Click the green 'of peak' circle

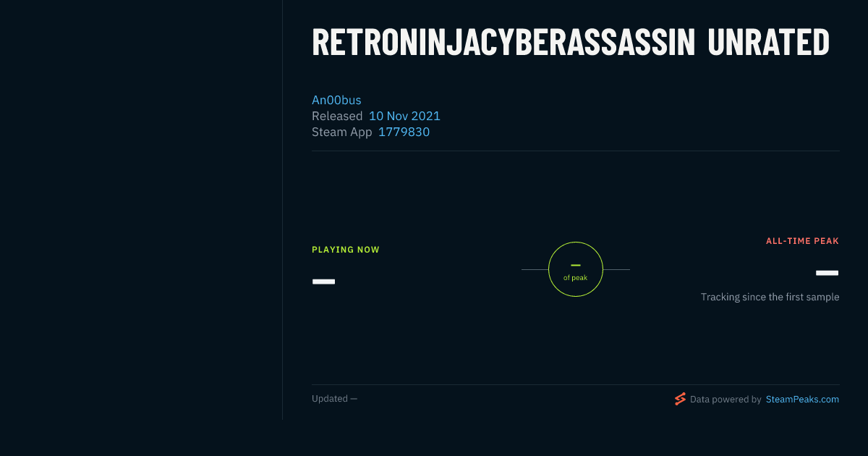click(576, 269)
